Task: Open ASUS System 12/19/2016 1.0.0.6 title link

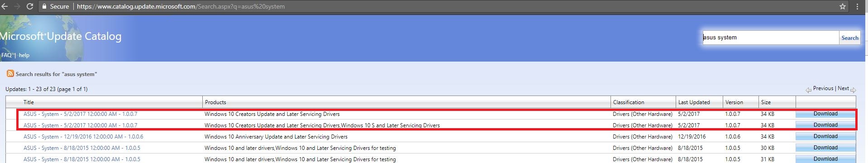Action: pos(83,137)
